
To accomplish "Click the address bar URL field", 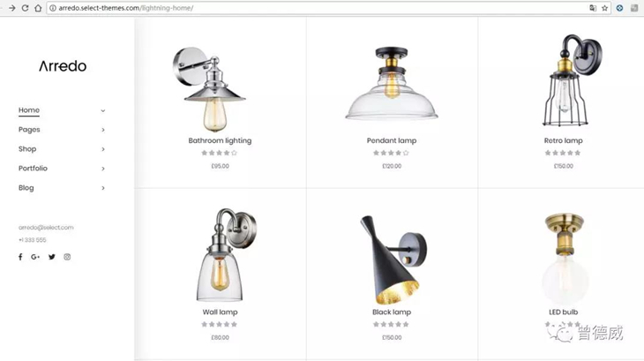I will pyautogui.click(x=318, y=8).
